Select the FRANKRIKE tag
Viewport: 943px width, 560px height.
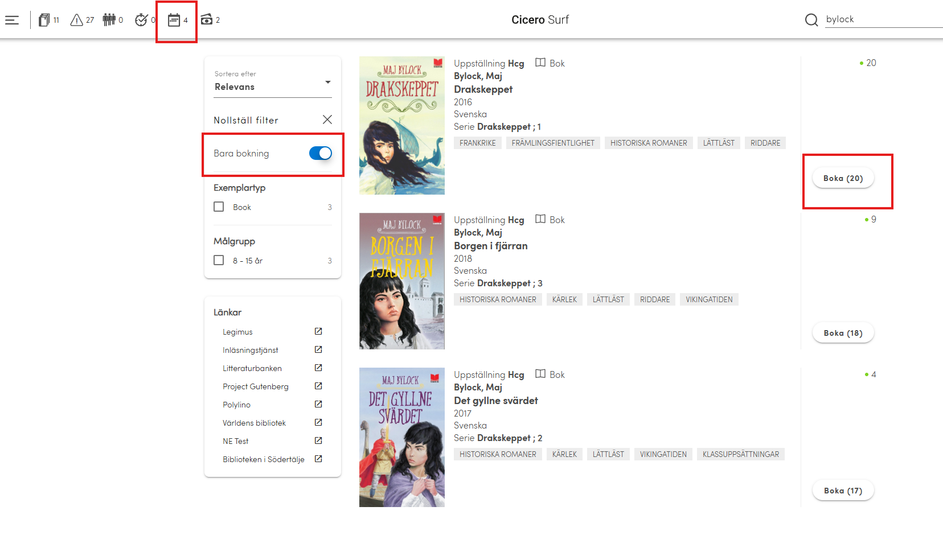tap(478, 143)
